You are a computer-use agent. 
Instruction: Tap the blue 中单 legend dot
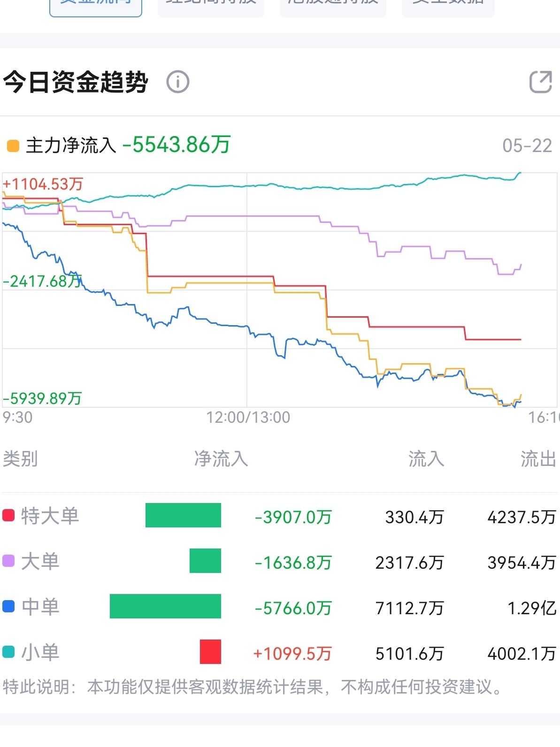8,606
